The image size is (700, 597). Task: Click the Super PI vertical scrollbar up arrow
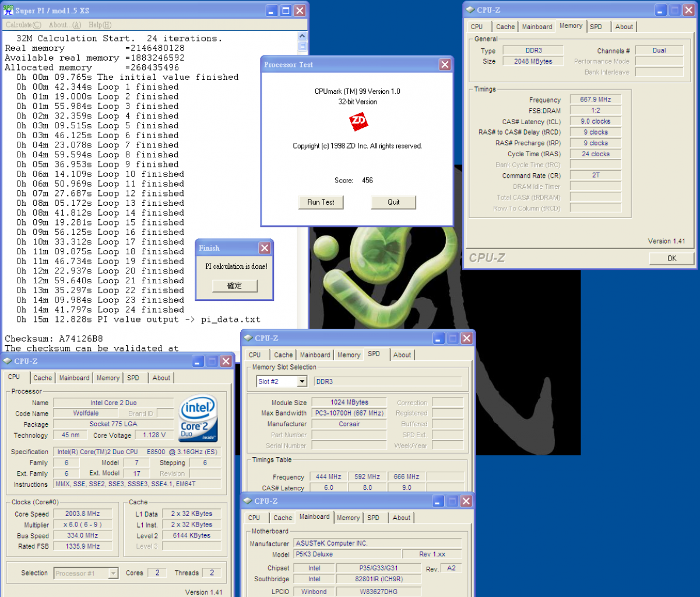pos(302,36)
